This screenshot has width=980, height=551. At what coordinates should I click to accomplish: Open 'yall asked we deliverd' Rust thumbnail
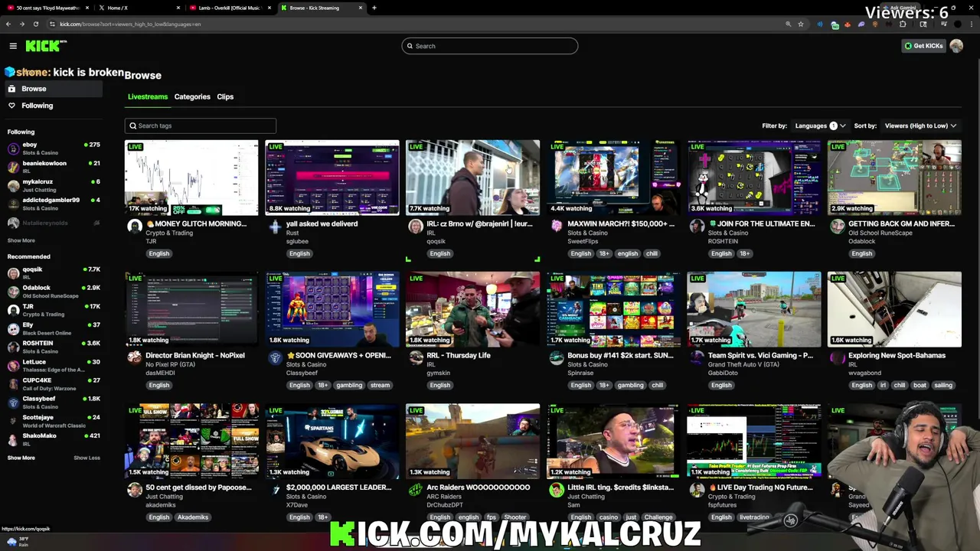[x=332, y=178]
